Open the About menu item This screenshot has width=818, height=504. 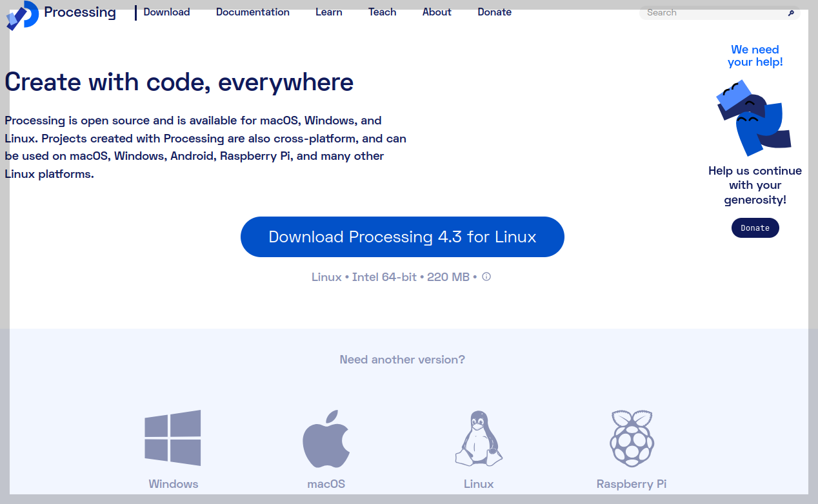pos(437,12)
